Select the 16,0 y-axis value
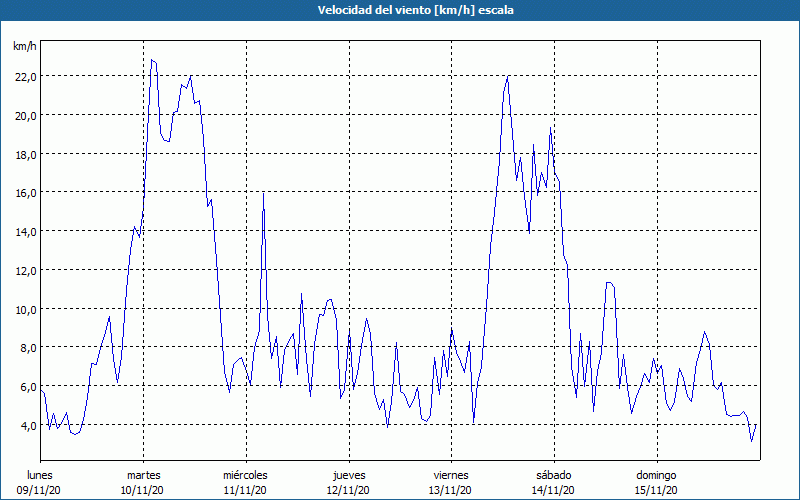The width and height of the screenshot is (800, 500). (x=26, y=193)
